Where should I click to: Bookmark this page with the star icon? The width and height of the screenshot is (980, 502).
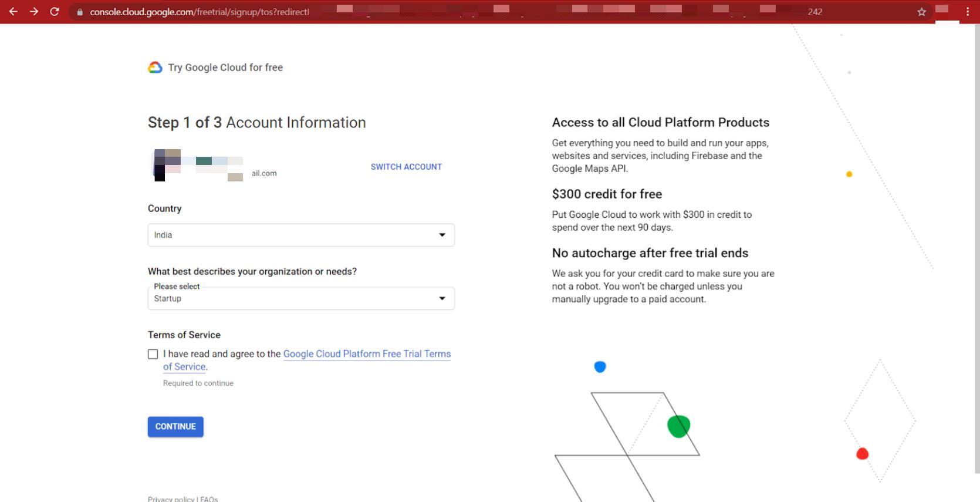coord(921,12)
